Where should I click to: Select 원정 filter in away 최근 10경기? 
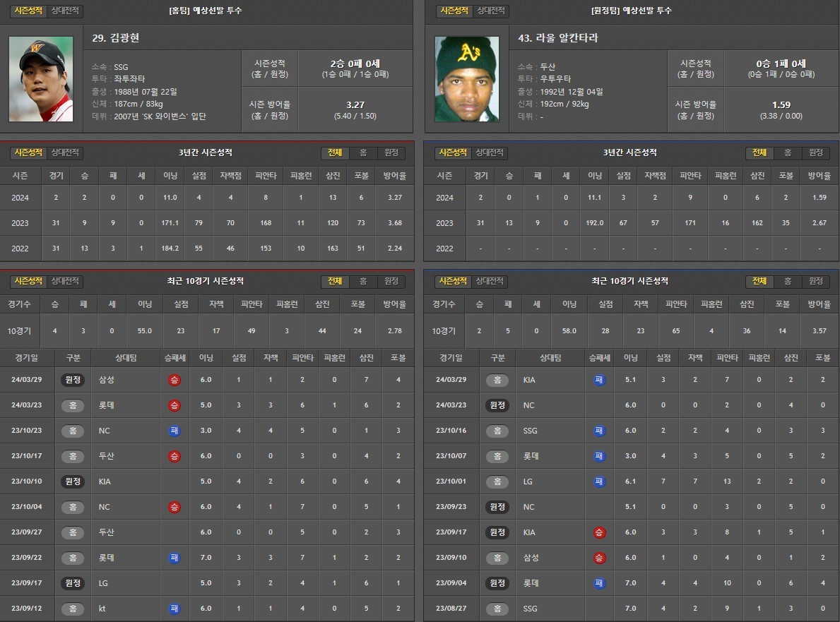pos(816,282)
